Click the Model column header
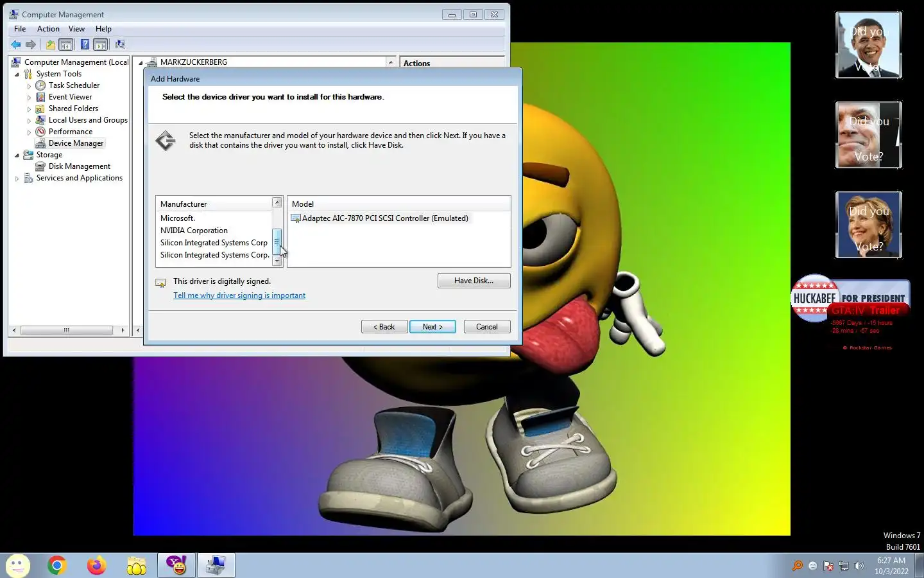The height and width of the screenshot is (578, 924). coord(398,204)
